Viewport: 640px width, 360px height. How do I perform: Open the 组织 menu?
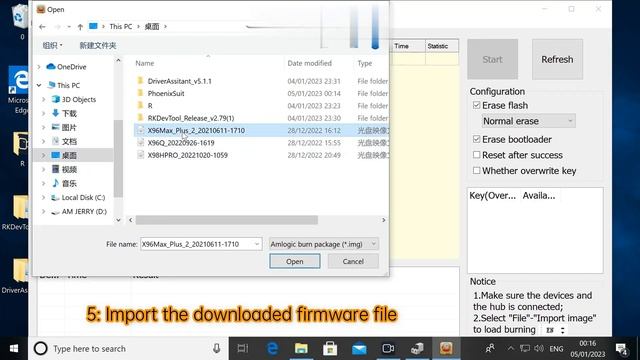tap(53, 45)
